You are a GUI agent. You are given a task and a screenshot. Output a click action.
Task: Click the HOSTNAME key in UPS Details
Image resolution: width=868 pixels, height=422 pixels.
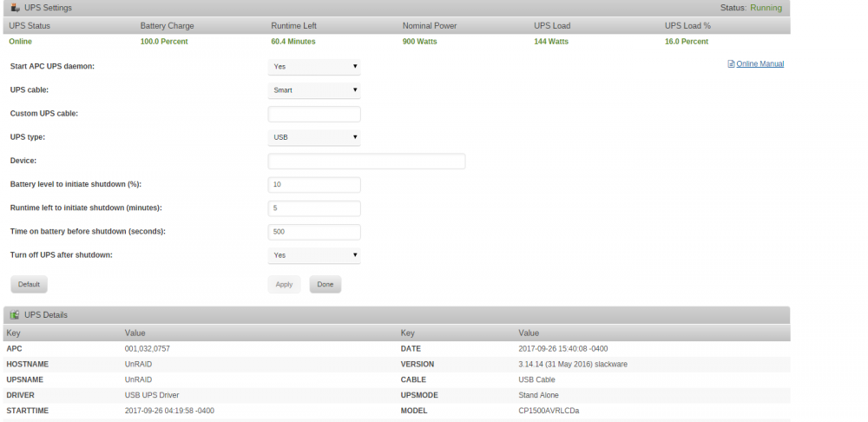[27, 365]
